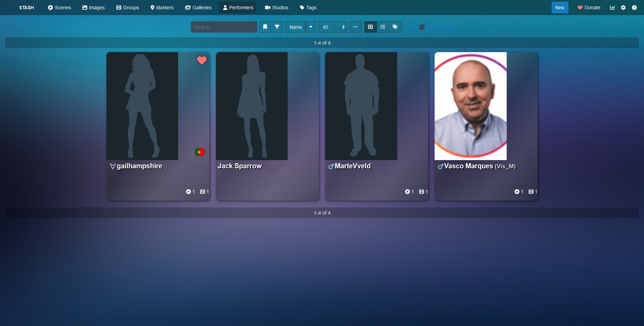Switch to grid view mode
This screenshot has height=326, width=644.
point(370,27)
